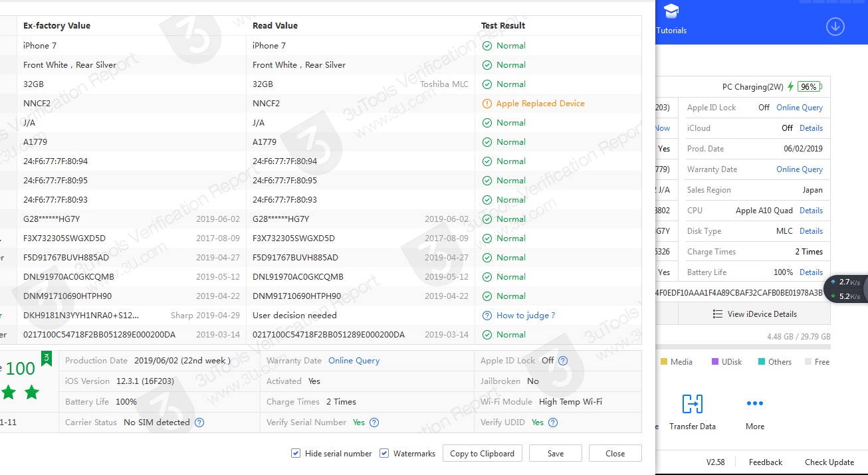Click the Transfer Data icon
This screenshot has height=475, width=868.
(693, 404)
